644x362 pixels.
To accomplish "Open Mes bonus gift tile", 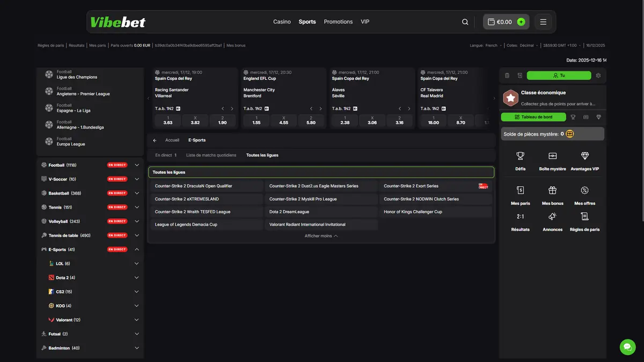I will [552, 195].
